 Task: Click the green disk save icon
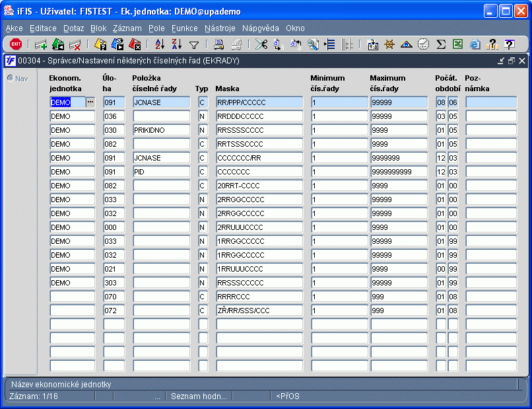pos(58,44)
